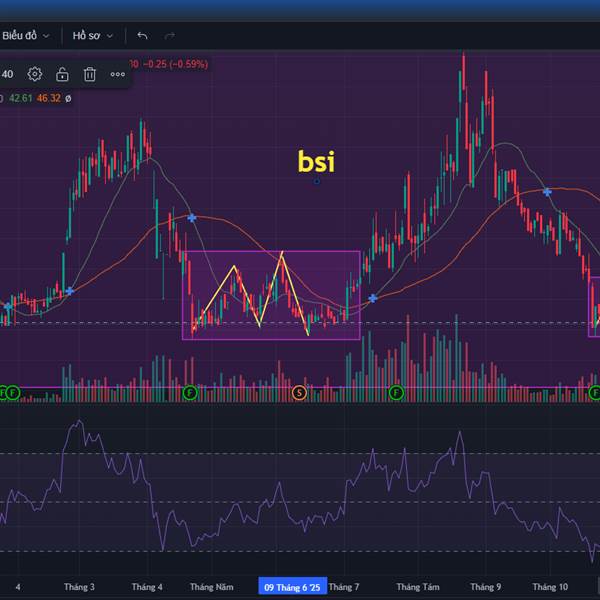Toggle the drawing lock padlock icon
The width and height of the screenshot is (600, 600).
pos(62,74)
